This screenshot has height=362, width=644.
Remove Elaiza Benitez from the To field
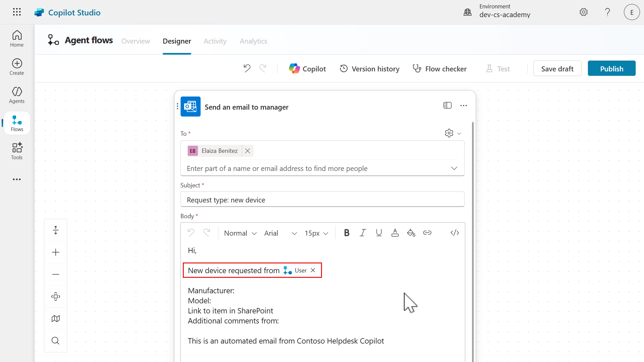[247, 151]
